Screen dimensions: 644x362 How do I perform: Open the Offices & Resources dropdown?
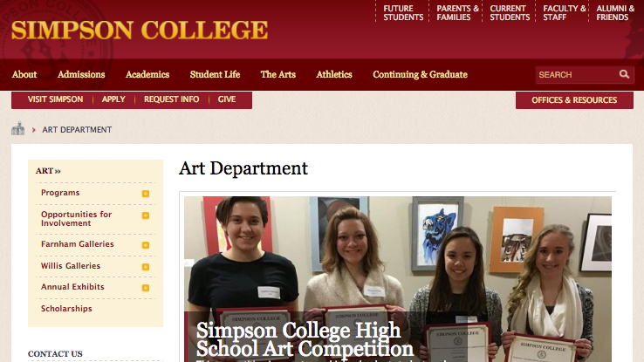[x=574, y=100]
